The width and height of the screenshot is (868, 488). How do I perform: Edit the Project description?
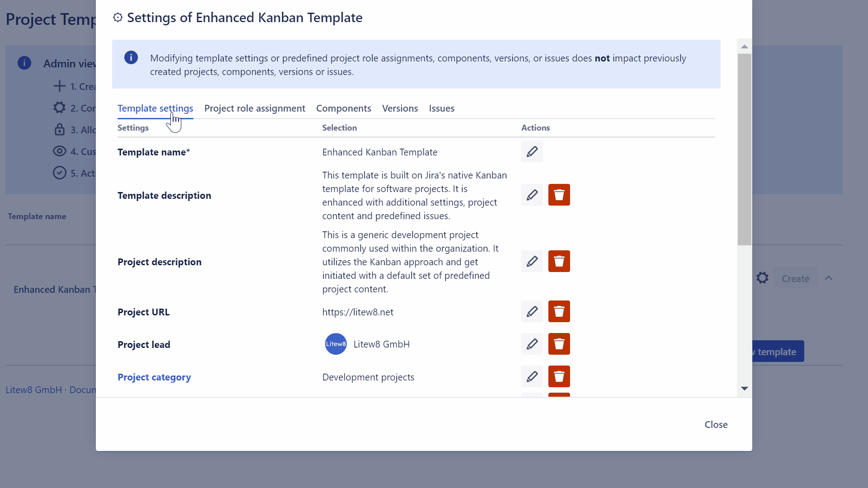click(532, 261)
